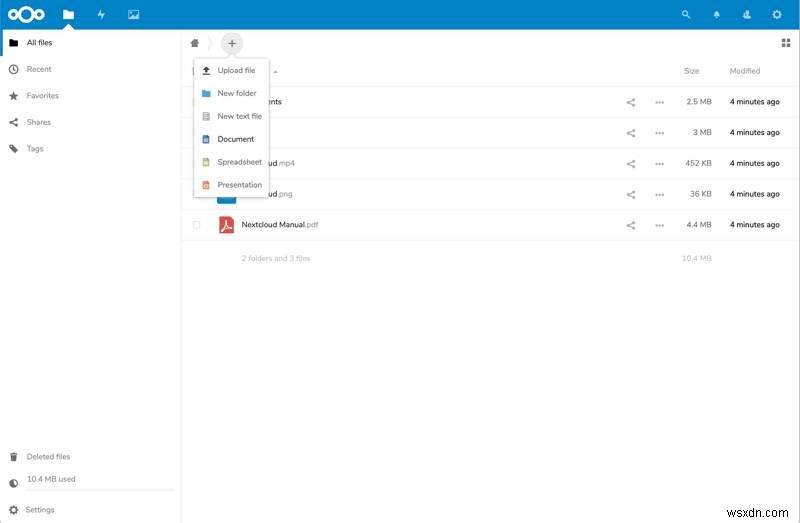Choose New text file entry

pos(232,116)
